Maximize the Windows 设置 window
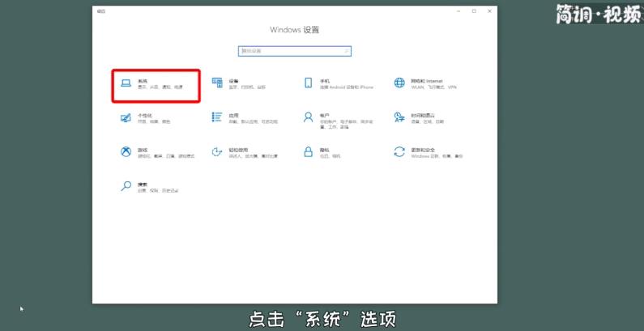 coord(474,11)
